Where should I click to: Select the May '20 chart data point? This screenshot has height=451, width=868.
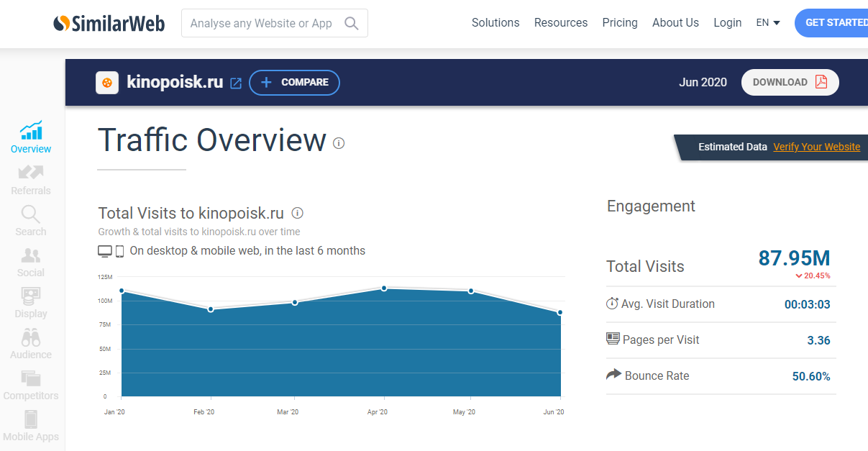click(x=471, y=291)
